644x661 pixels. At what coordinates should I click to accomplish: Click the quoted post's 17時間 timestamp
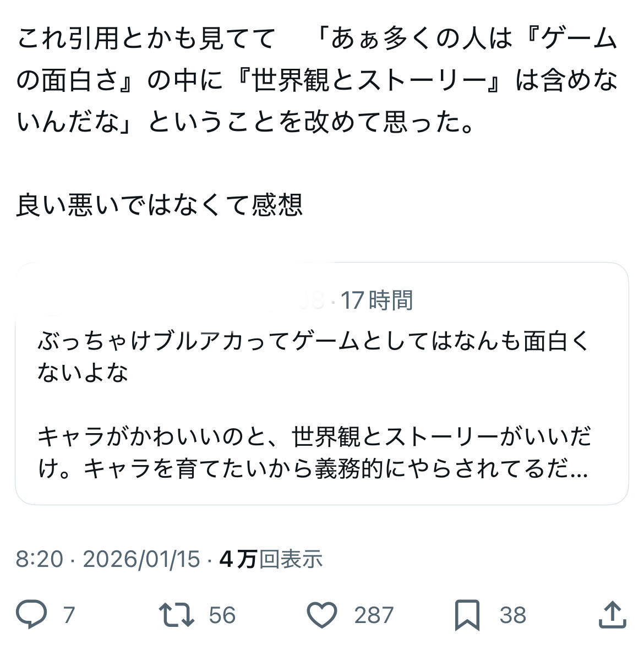pos(377,301)
